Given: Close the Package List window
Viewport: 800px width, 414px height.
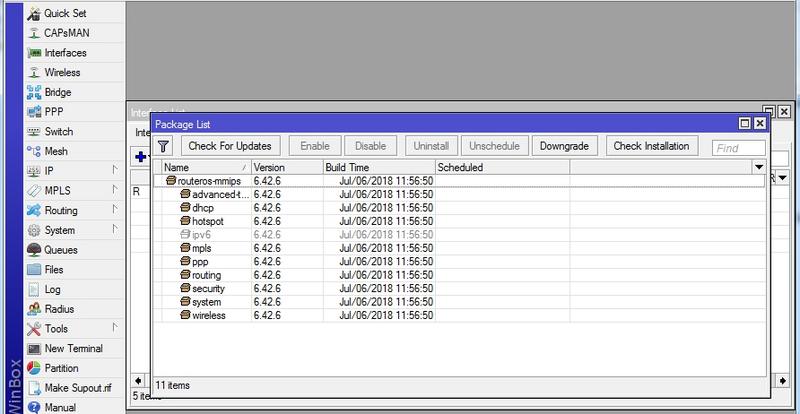Looking at the screenshot, I should coord(760,124).
